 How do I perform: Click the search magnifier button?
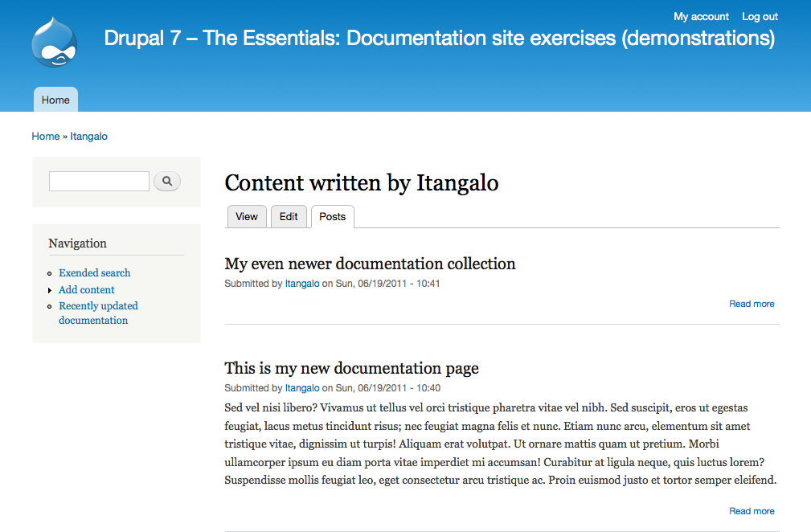[167, 182]
